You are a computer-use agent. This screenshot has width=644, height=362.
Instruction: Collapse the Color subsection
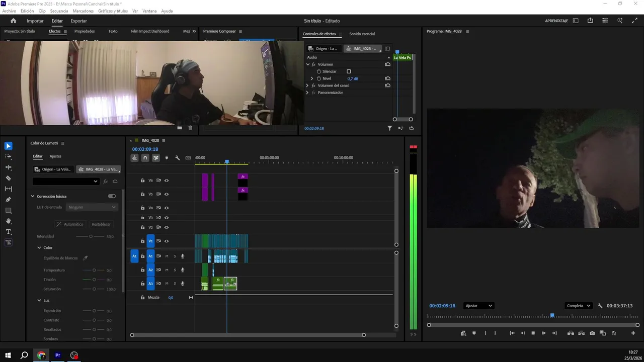click(39, 247)
